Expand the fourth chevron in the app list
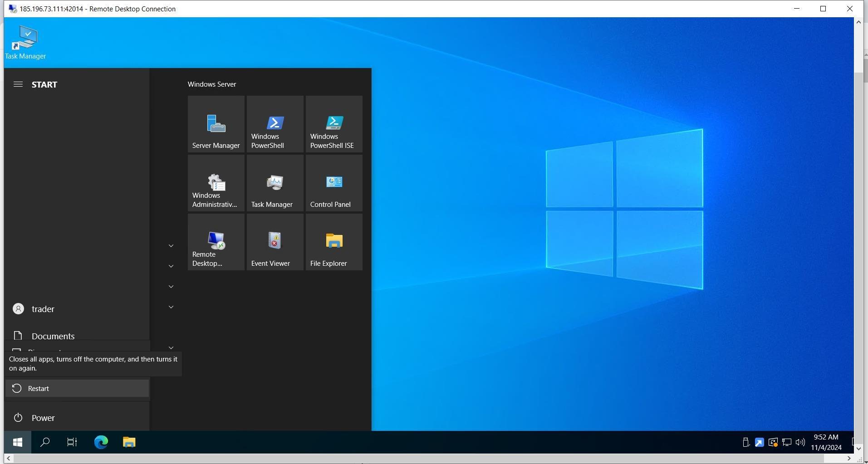Viewport: 868px width, 464px height. pyautogui.click(x=171, y=307)
